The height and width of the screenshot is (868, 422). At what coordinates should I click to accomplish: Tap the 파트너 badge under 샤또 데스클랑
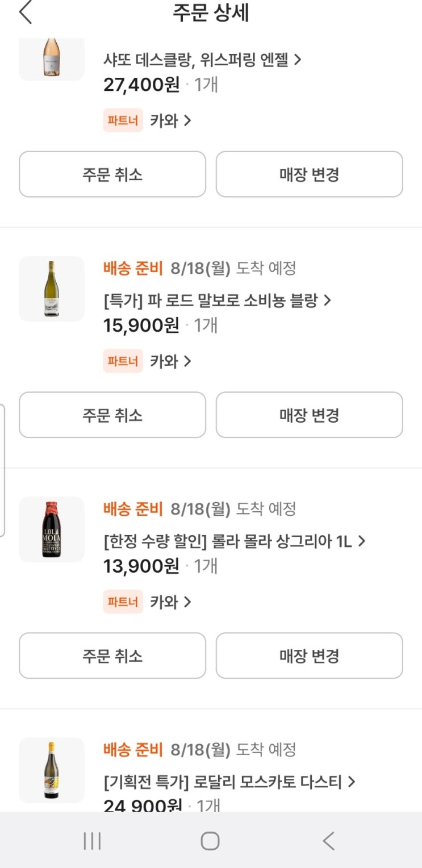[123, 120]
